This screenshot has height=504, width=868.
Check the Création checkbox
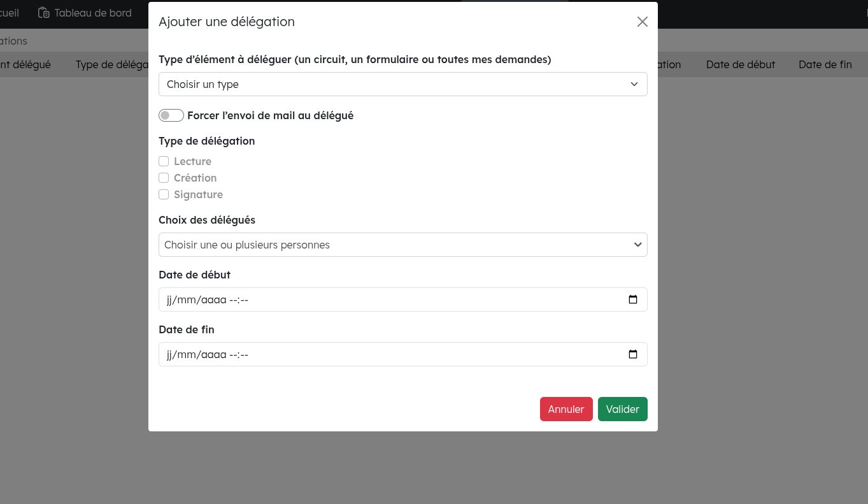click(x=164, y=178)
